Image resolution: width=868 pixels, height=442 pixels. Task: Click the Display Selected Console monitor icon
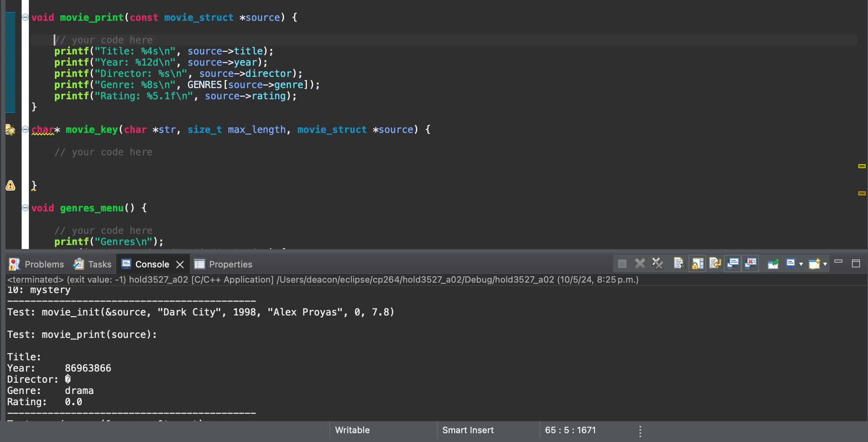tap(791, 263)
